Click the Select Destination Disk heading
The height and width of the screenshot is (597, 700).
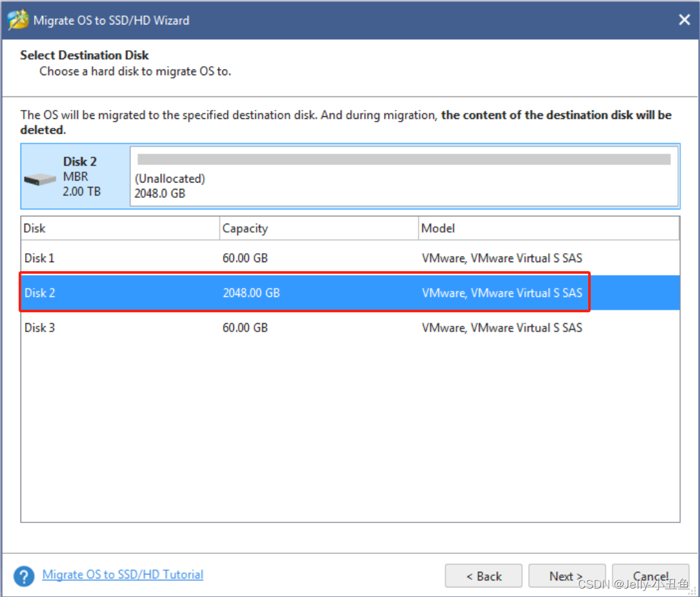pos(84,55)
